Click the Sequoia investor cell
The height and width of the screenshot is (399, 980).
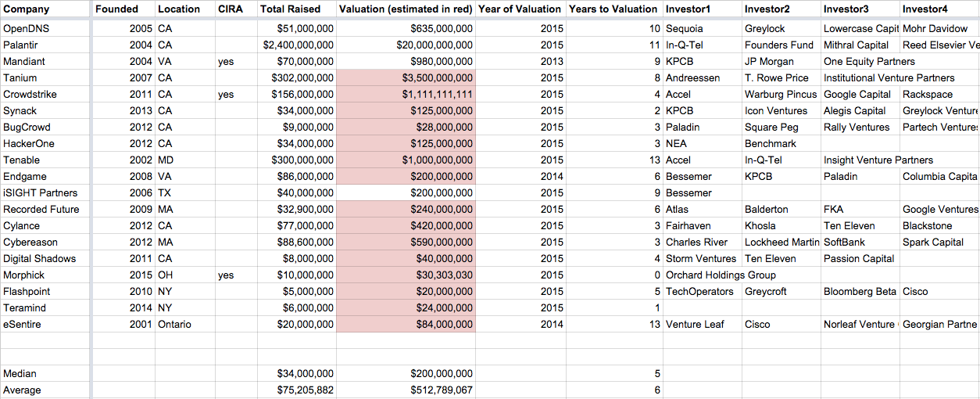(x=703, y=28)
